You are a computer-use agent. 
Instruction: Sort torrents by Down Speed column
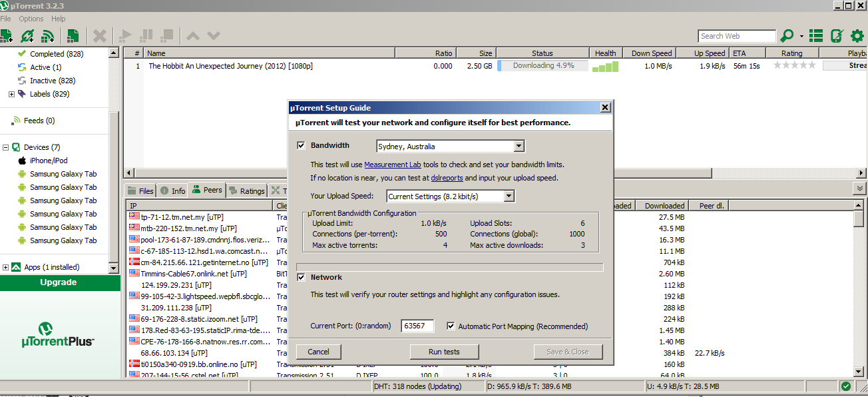coord(649,53)
